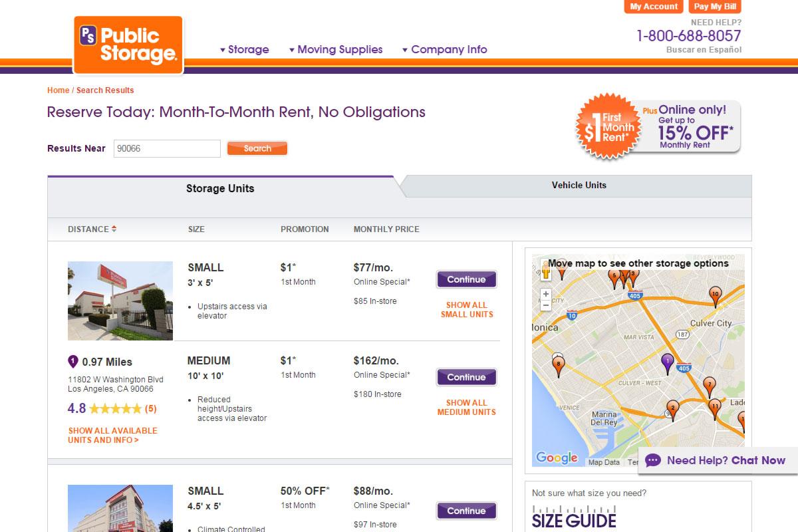Toggle the Distance sort arrows
Image resolution: width=798 pixels, height=532 pixels.
pos(114,229)
